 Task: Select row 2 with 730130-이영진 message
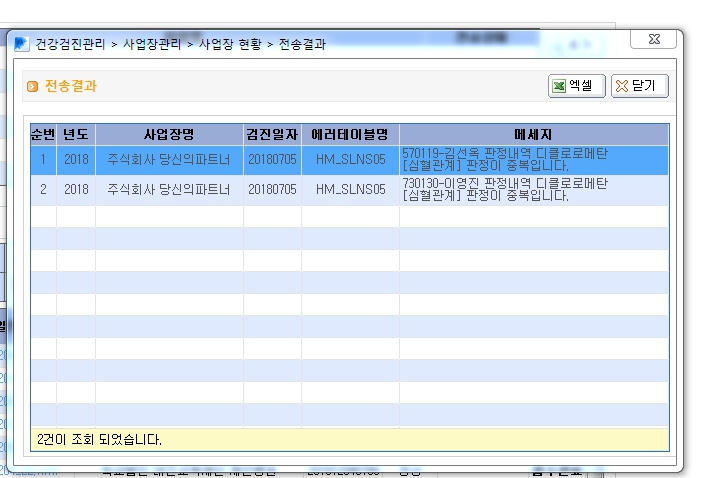pos(350,190)
